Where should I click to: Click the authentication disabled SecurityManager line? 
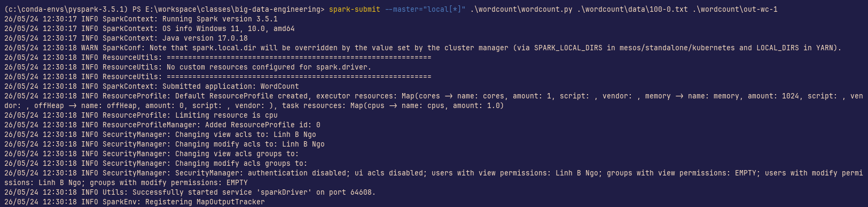tap(433, 178)
